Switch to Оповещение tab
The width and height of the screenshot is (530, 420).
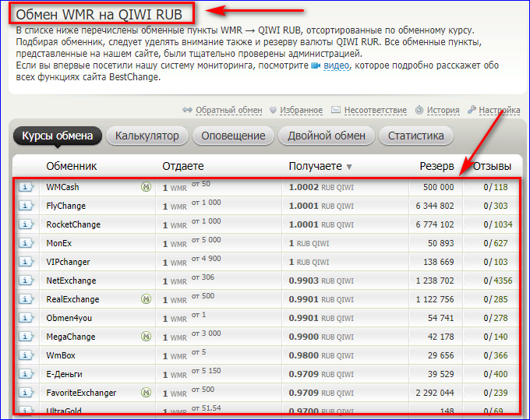(x=233, y=136)
